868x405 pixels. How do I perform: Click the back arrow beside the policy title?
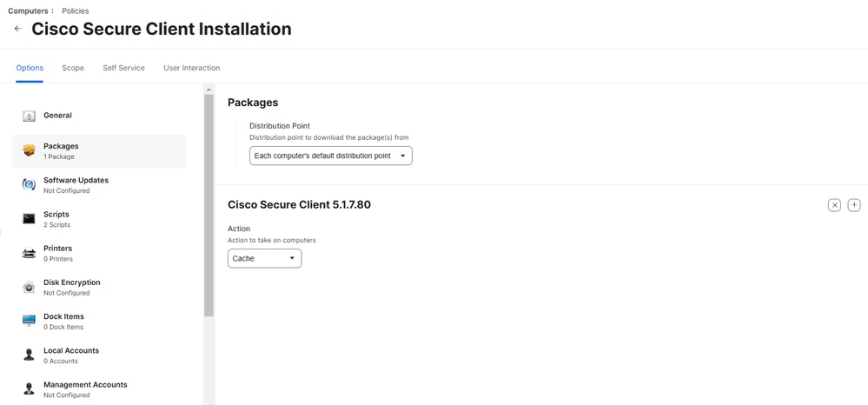coord(17,29)
